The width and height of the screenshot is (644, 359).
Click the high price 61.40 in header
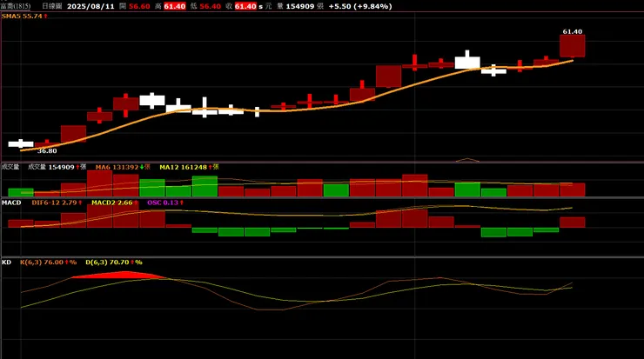pyautogui.click(x=175, y=6)
